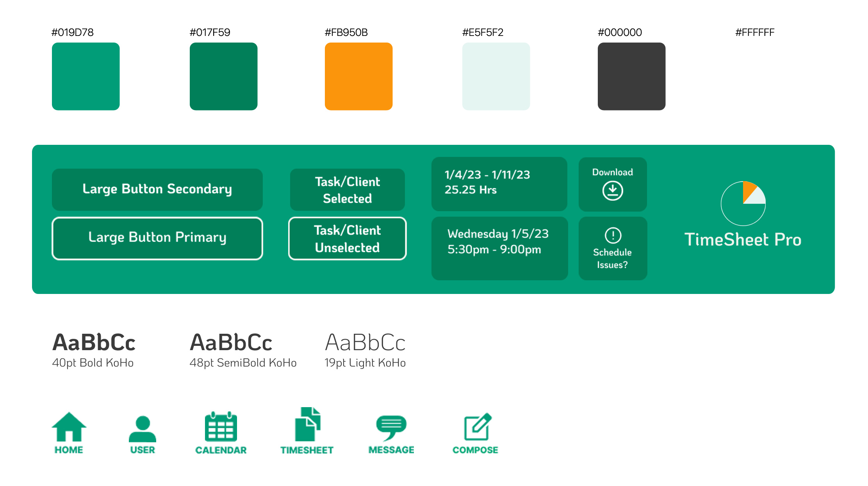Pick the orange #FB950B color swatch
This screenshot has width=868, height=486.
coord(358,77)
